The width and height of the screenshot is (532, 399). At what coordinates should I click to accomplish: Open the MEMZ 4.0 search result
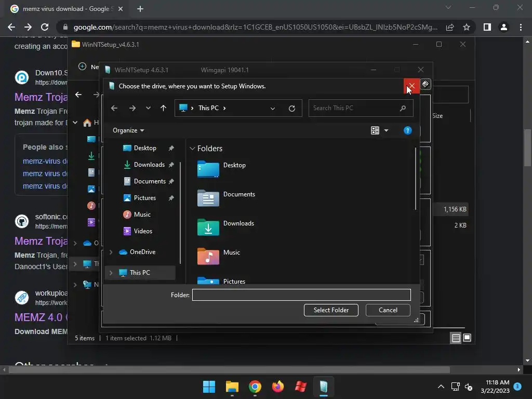coord(41,317)
